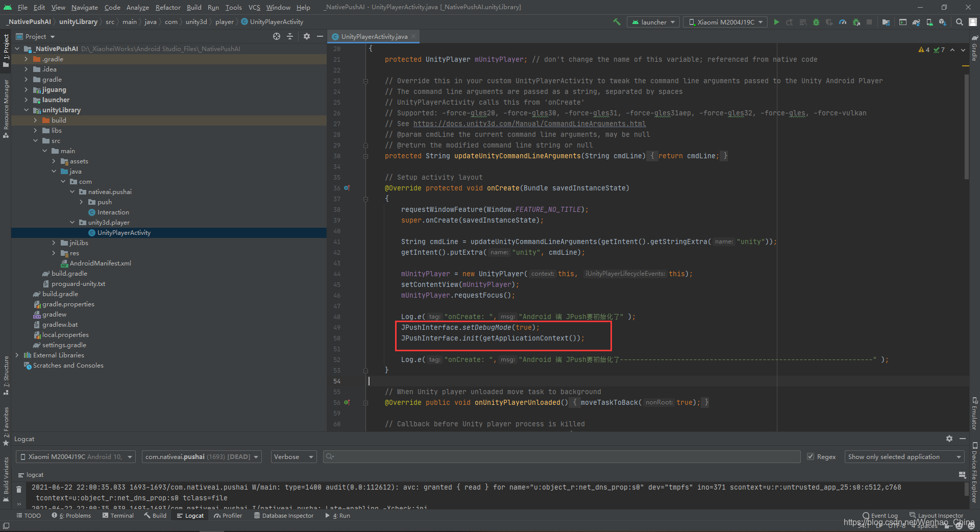Click the Make Project hammer icon
The image size is (980, 532).
point(617,22)
